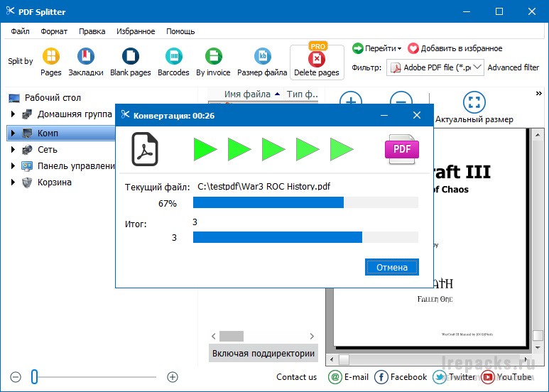Preview horizontal scrollbar left arrow
The height and width of the screenshot is (392, 549).
pyautogui.click(x=332, y=359)
